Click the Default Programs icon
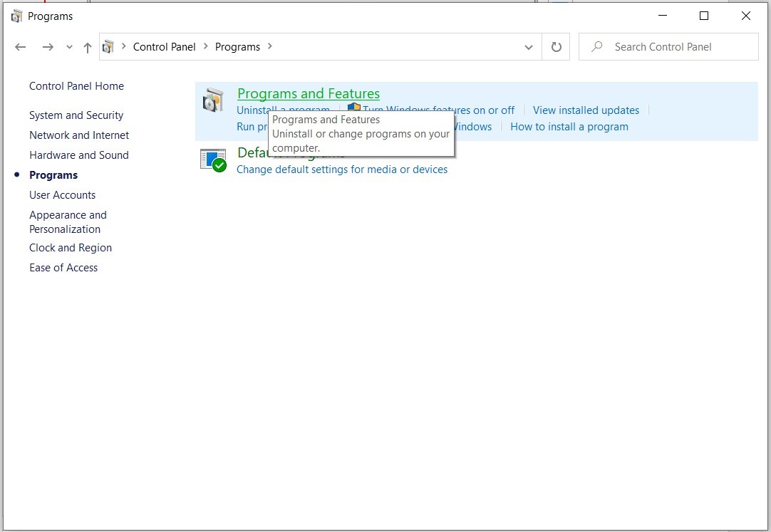 pos(213,160)
